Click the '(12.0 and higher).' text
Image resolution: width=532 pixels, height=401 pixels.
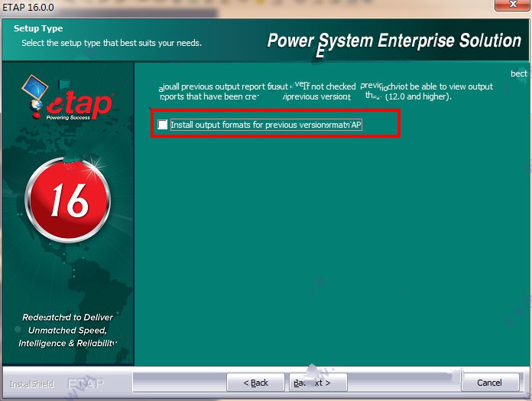[418, 96]
